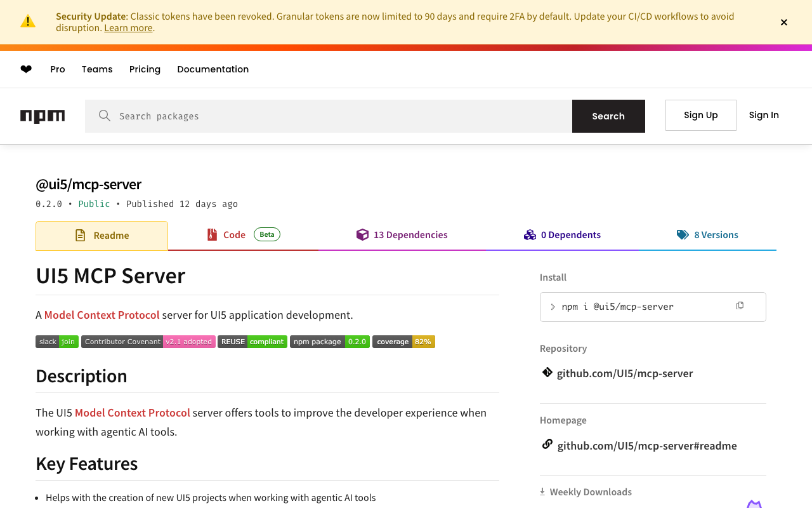Click the heart icon in top navigation
Image resolution: width=812 pixels, height=508 pixels.
pos(26,69)
